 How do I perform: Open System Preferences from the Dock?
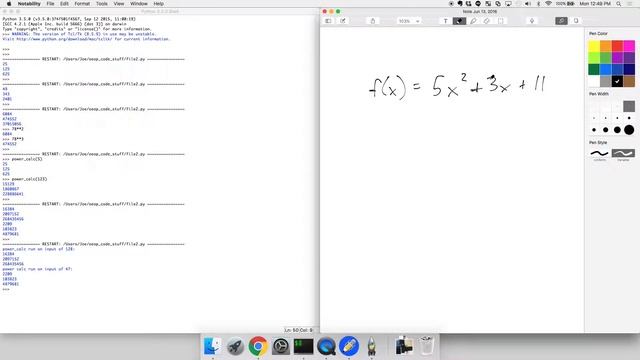[281, 346]
